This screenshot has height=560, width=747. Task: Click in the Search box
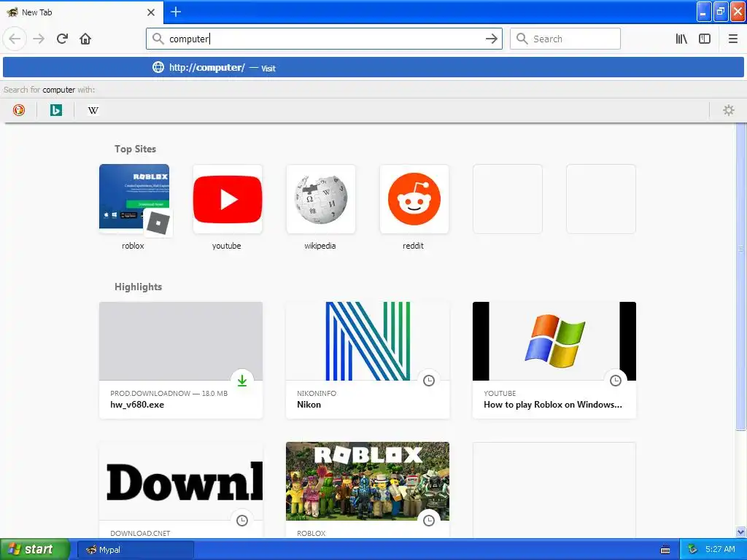565,39
